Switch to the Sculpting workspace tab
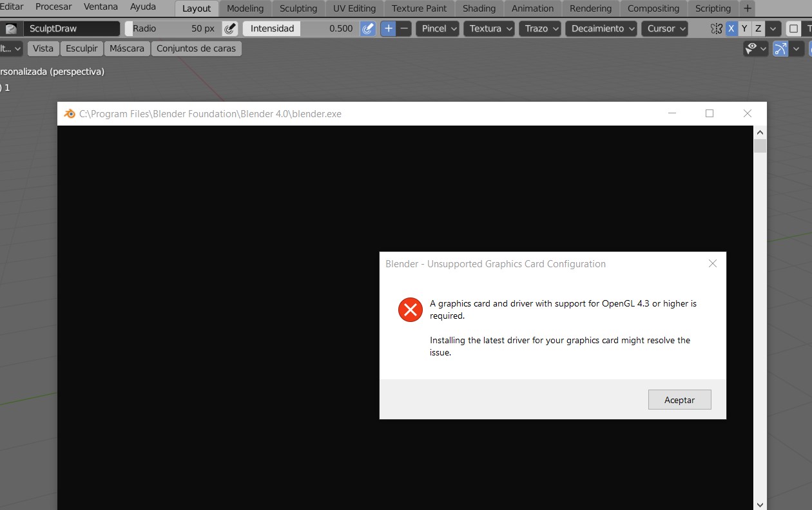812x510 pixels. pos(298,8)
